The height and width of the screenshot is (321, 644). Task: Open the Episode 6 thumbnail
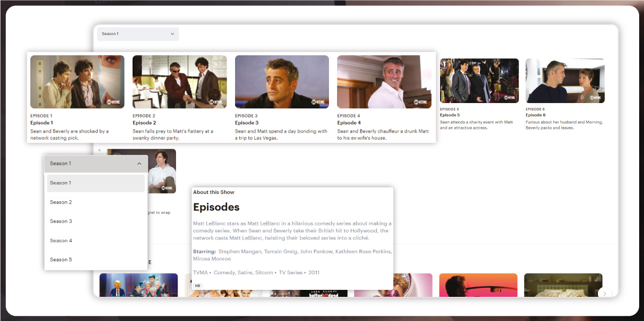coord(565,81)
